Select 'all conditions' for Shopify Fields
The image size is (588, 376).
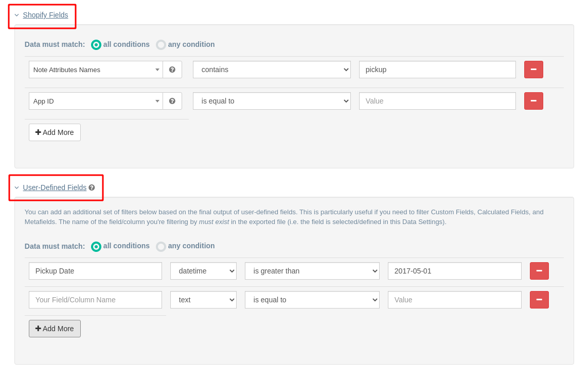96,45
